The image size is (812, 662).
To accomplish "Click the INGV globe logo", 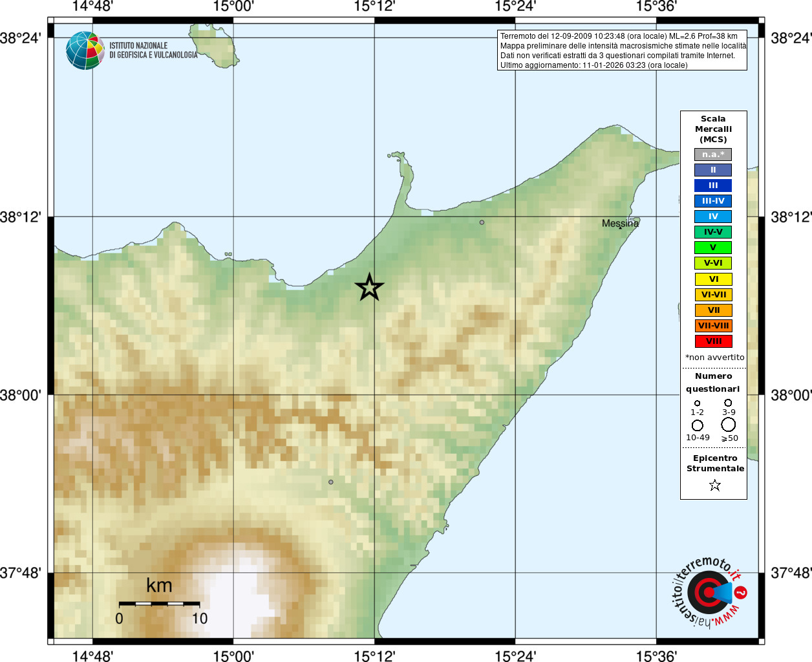I will pos(85,50).
